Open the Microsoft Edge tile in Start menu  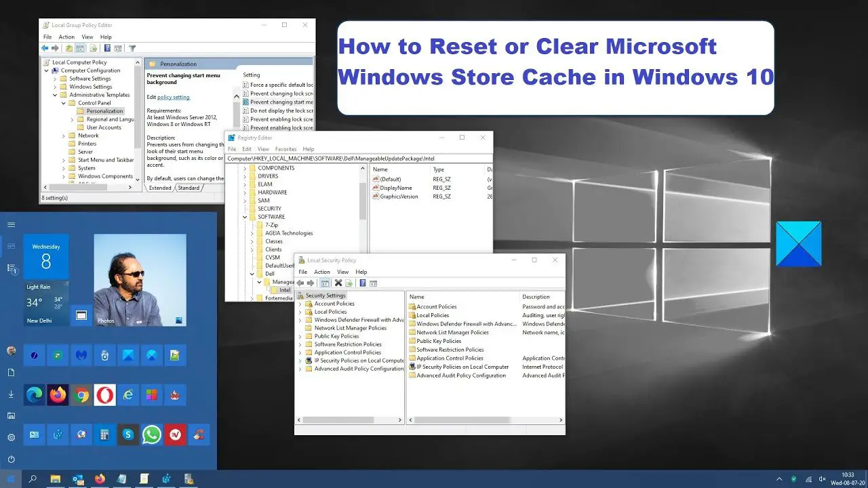point(35,394)
